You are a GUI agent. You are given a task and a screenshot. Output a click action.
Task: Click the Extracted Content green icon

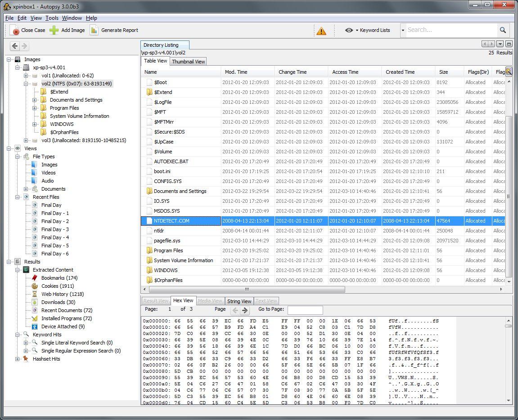[26, 270]
